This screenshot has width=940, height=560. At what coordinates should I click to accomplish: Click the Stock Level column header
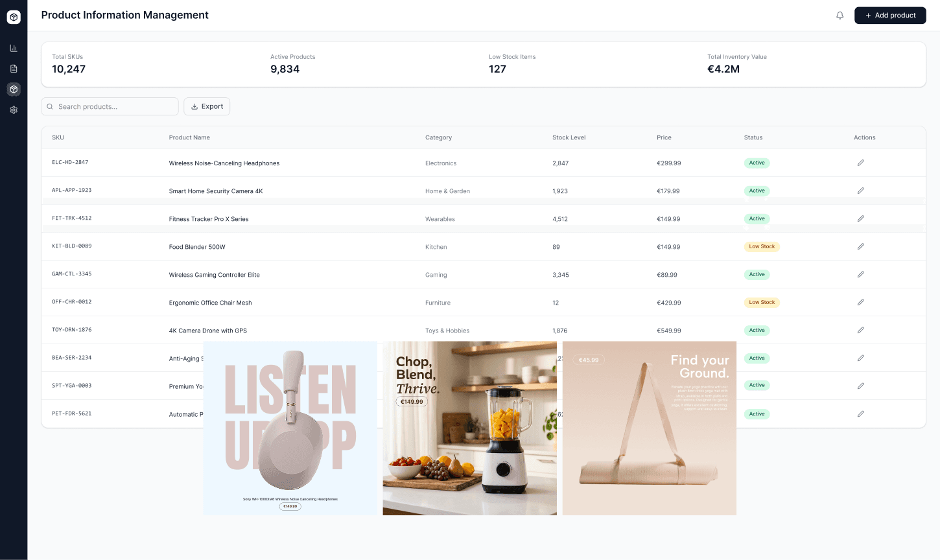569,137
